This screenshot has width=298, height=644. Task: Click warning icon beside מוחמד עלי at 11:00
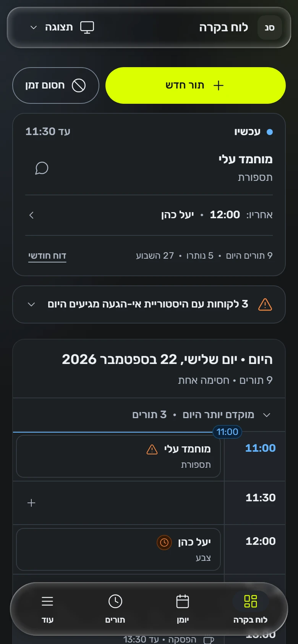pyautogui.click(x=152, y=449)
